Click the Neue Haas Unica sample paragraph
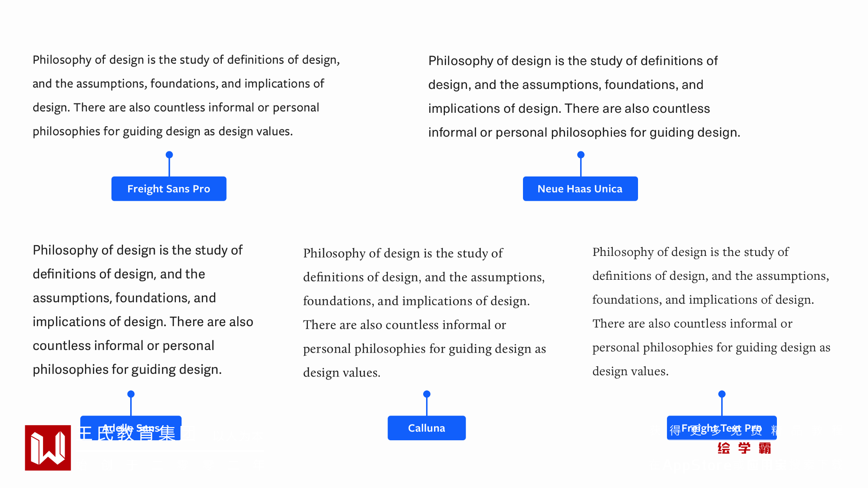This screenshot has width=868, height=488. coord(584,96)
